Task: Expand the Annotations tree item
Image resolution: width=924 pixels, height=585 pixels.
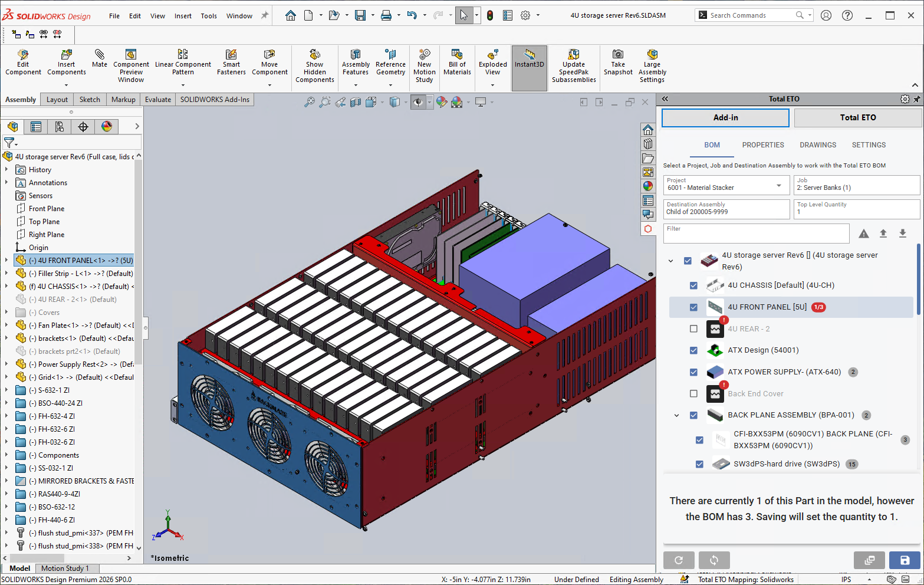Action: (6, 183)
